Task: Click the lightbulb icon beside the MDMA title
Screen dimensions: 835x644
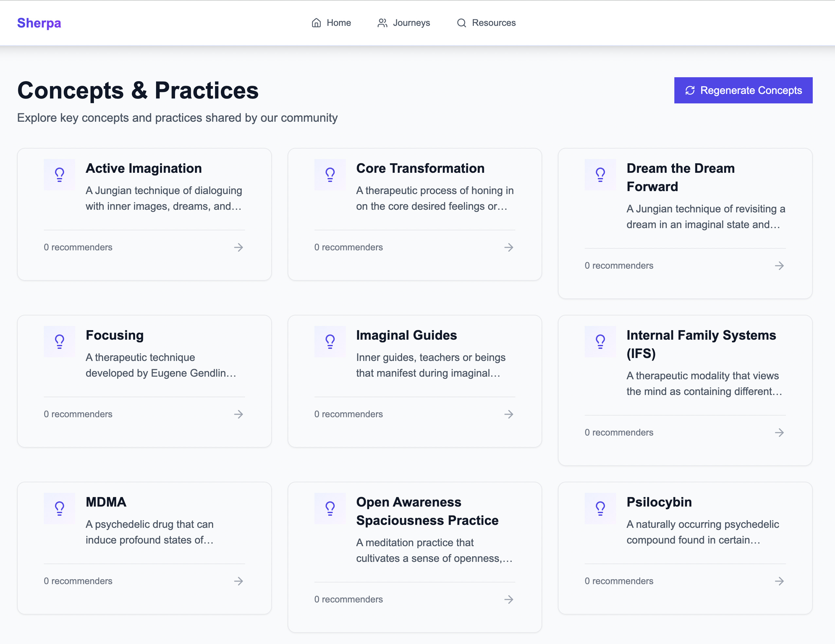Action: [59, 508]
